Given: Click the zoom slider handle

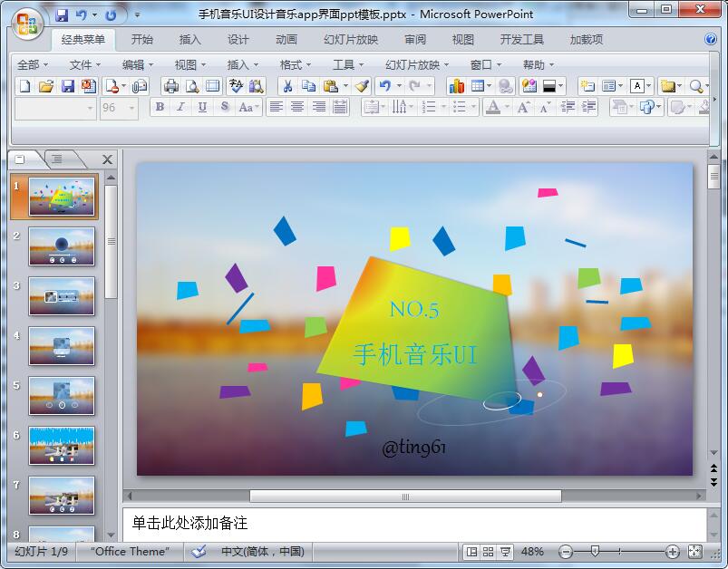Looking at the screenshot, I should pyautogui.click(x=595, y=552).
